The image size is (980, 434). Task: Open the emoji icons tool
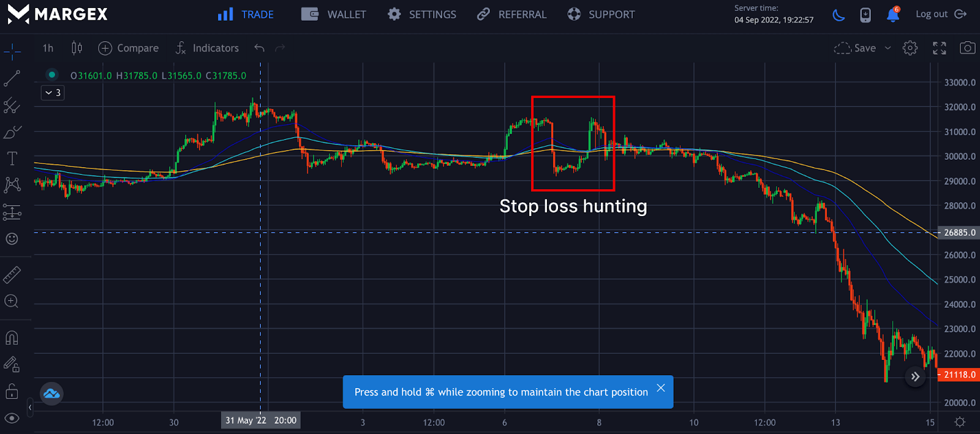[12, 239]
